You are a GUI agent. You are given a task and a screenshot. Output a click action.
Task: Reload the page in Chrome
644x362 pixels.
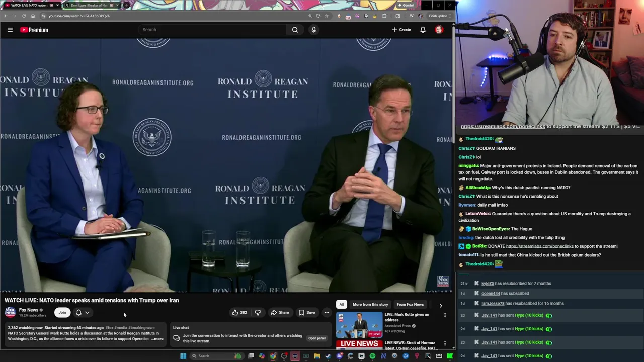click(x=24, y=16)
